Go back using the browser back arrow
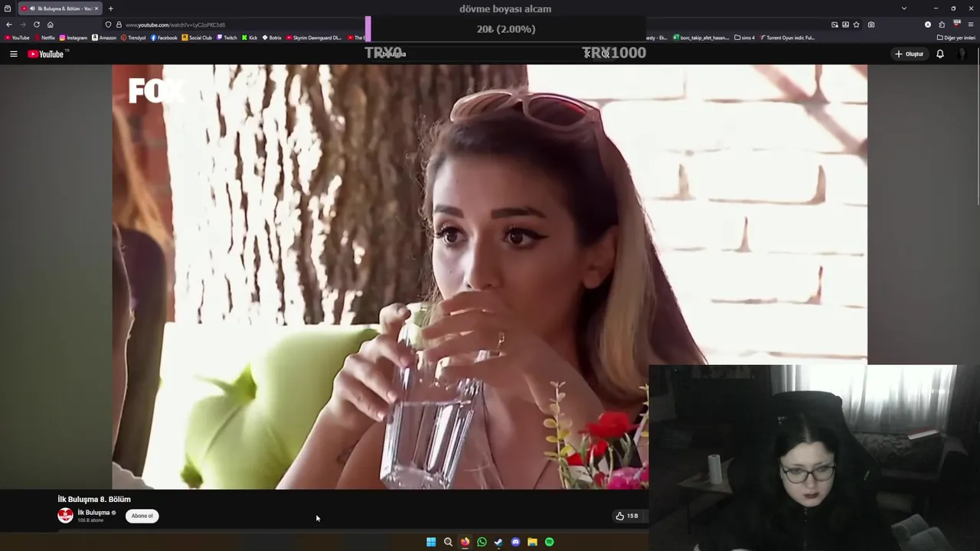Image resolution: width=980 pixels, height=551 pixels. (9, 24)
